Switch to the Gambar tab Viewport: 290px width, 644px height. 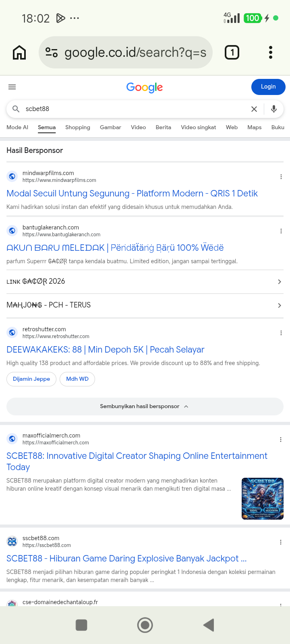(110, 127)
